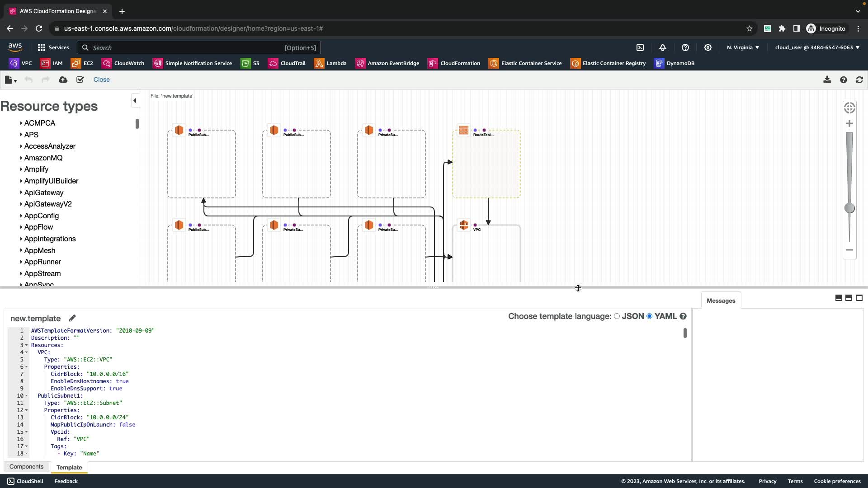868x488 pixels.
Task: Click the canvas zoom slider handle
Action: coord(849,208)
